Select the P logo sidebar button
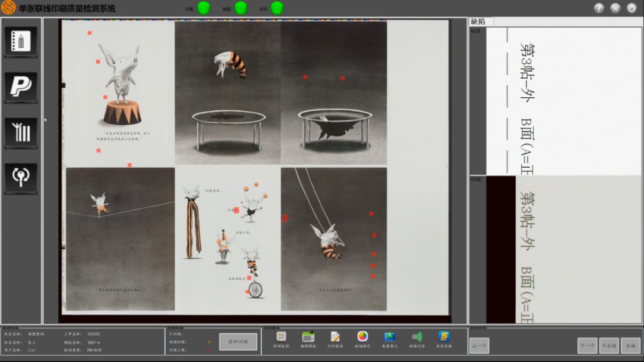This screenshot has width=644, height=362. tap(21, 86)
